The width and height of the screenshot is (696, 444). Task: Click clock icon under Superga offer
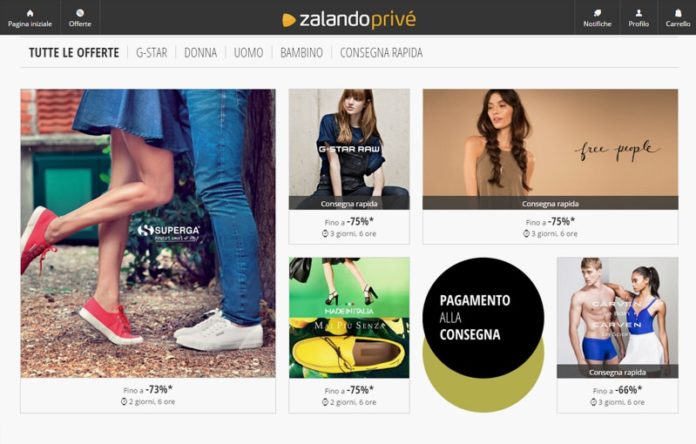pos(124,401)
